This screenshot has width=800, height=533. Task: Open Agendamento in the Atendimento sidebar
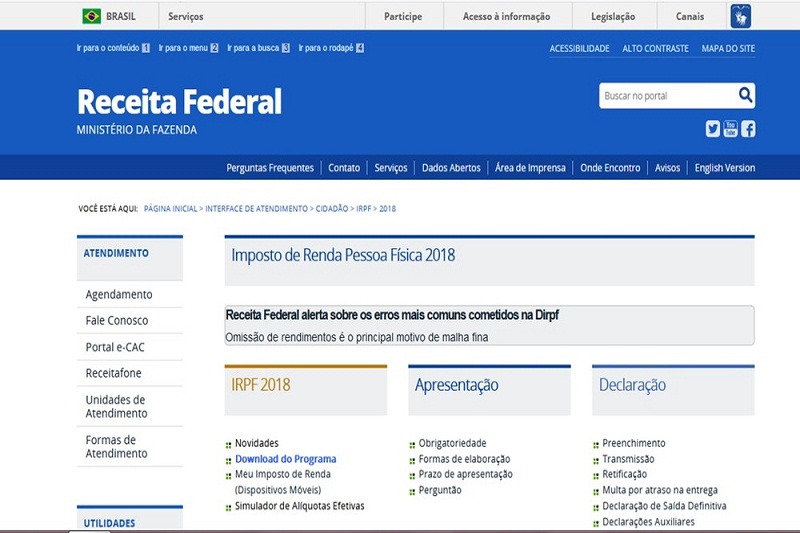[119, 295]
